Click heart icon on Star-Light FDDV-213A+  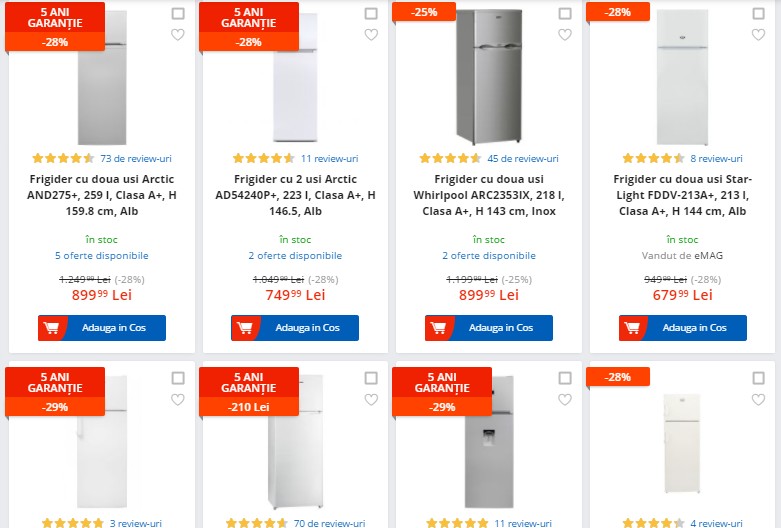click(x=758, y=35)
